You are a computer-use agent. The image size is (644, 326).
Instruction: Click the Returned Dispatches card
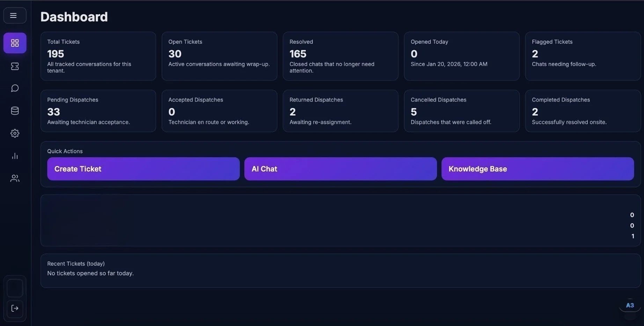click(x=340, y=111)
